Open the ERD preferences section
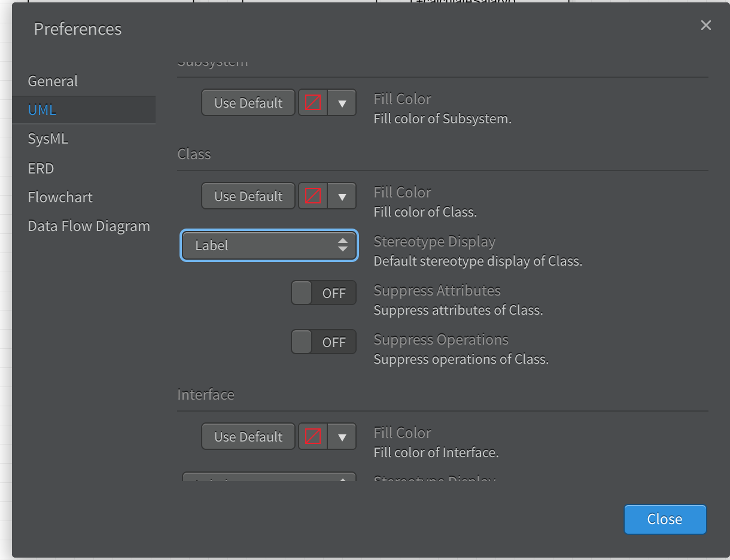The width and height of the screenshot is (730, 560). click(x=41, y=168)
